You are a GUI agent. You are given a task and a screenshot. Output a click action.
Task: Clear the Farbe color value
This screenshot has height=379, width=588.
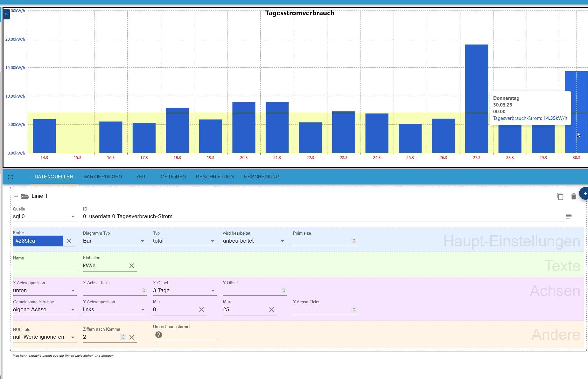click(x=69, y=241)
